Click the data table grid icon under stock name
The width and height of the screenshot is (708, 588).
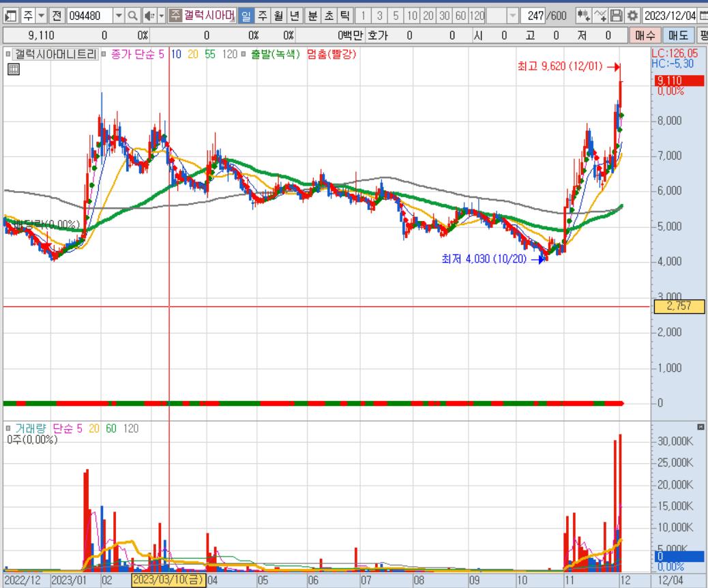tap(14, 69)
